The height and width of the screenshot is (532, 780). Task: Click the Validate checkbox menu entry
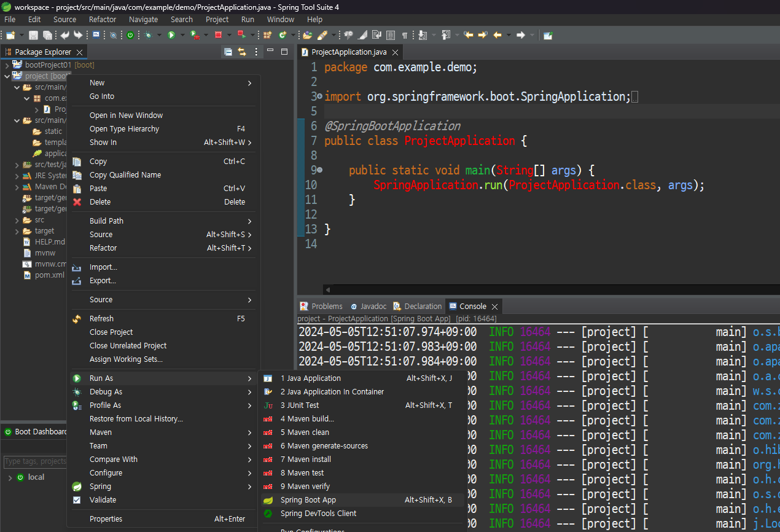point(103,500)
